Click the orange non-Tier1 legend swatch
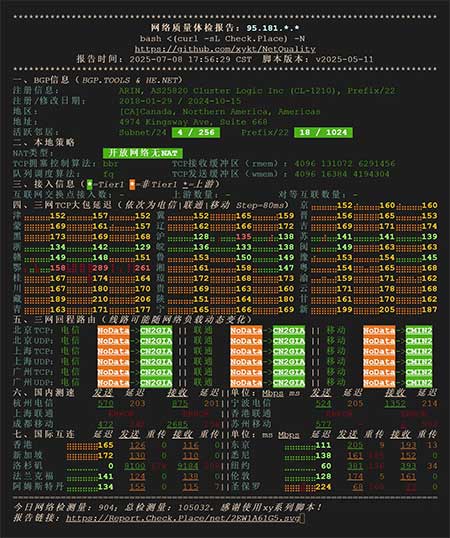Viewport: 450px width, 538px height. click(x=132, y=184)
